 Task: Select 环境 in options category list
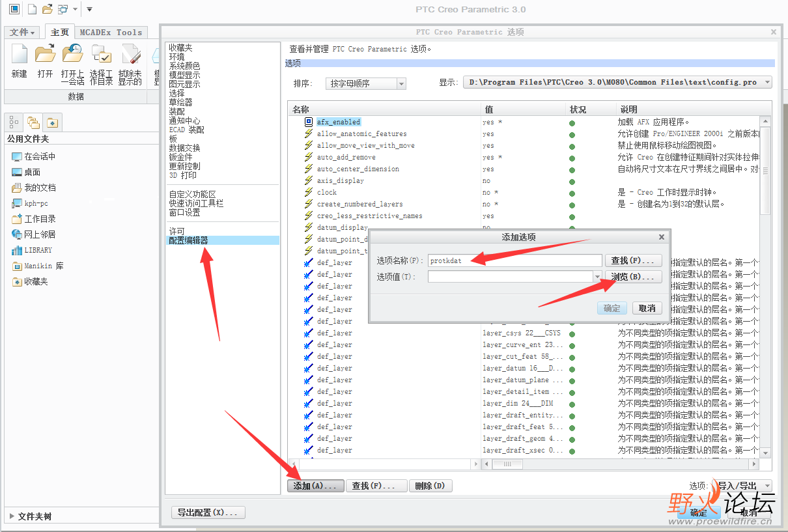[x=176, y=57]
